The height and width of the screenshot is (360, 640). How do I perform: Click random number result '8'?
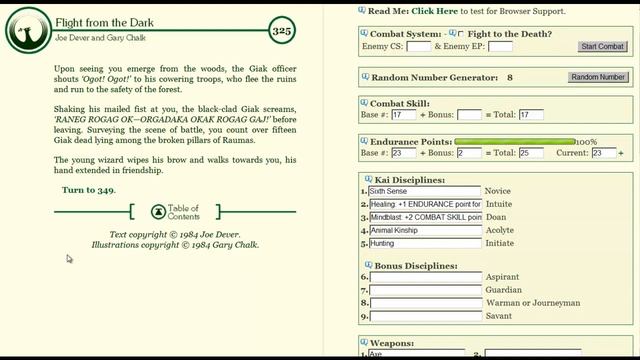pos(510,78)
